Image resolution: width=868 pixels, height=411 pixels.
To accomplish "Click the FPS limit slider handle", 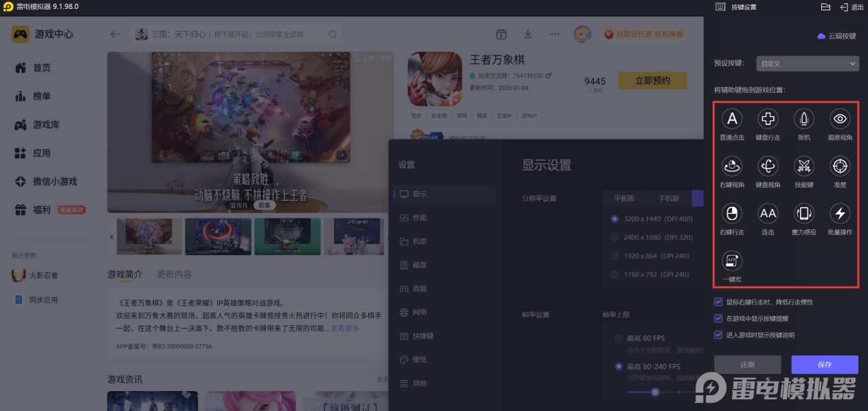I will [x=655, y=392].
